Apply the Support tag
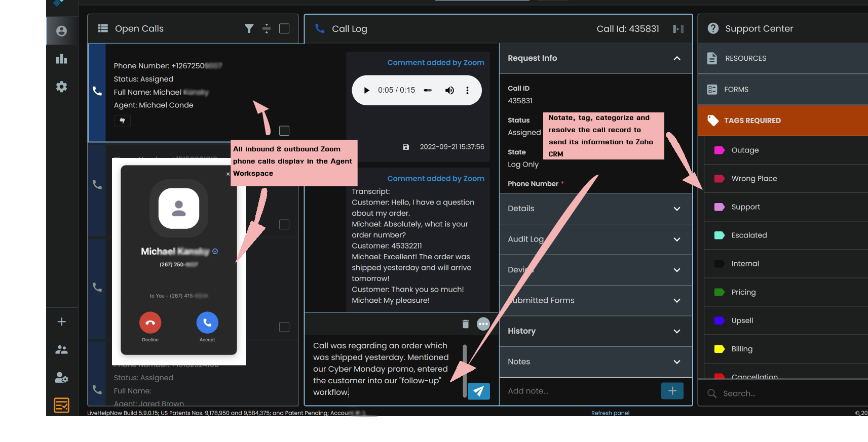The width and height of the screenshot is (868, 442). tap(785, 207)
